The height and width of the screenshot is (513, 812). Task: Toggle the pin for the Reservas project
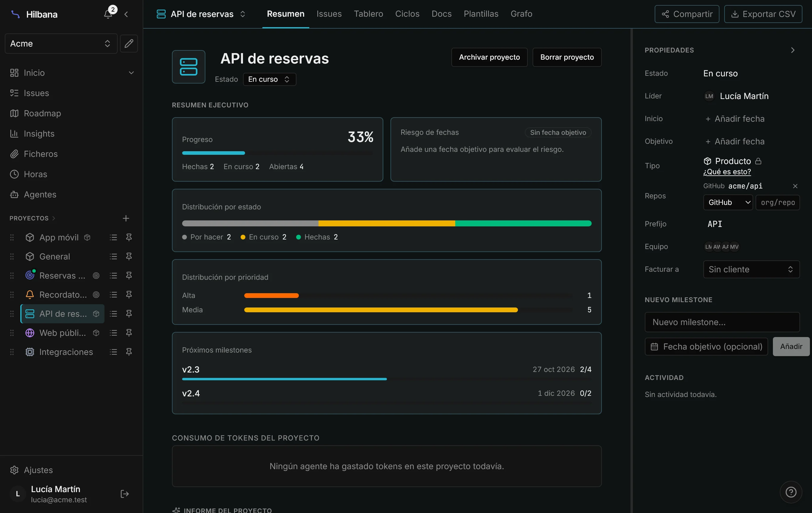tap(129, 276)
